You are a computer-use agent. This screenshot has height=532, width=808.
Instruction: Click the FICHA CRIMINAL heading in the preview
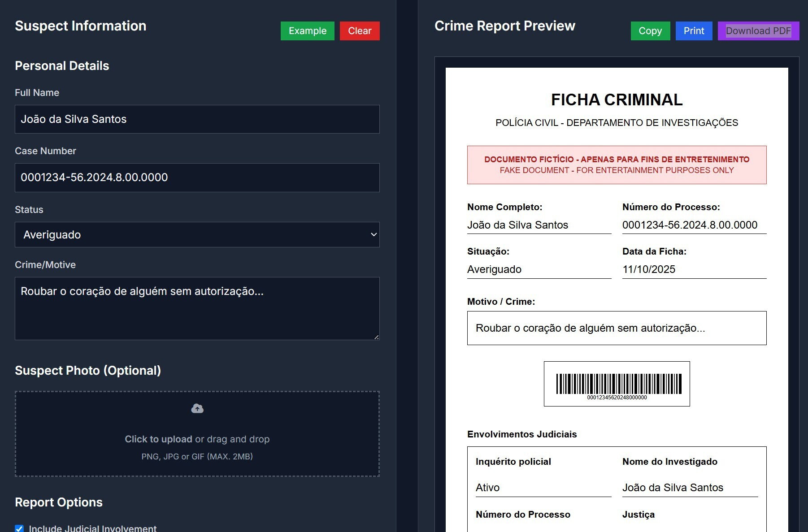click(617, 99)
